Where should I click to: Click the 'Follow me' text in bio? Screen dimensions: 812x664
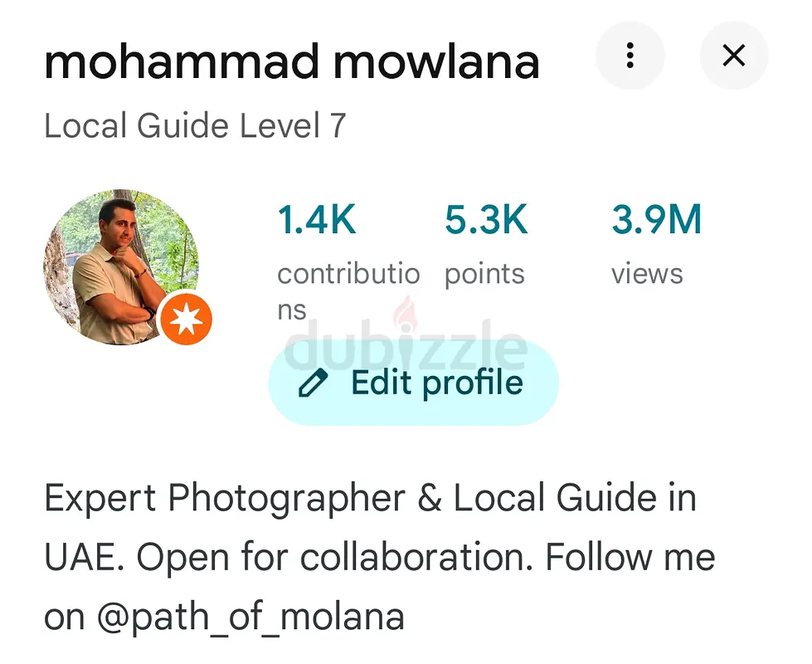coord(630,558)
